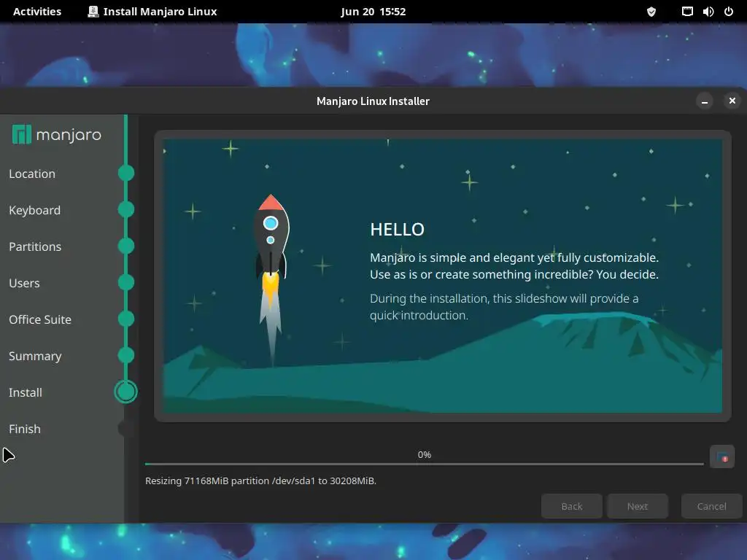The width and height of the screenshot is (747, 560).
Task: Select the Finish step label
Action: [25, 429]
